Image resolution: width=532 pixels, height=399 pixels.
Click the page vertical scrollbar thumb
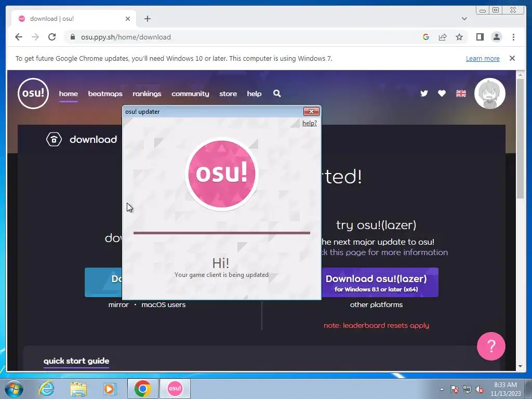tap(520, 138)
